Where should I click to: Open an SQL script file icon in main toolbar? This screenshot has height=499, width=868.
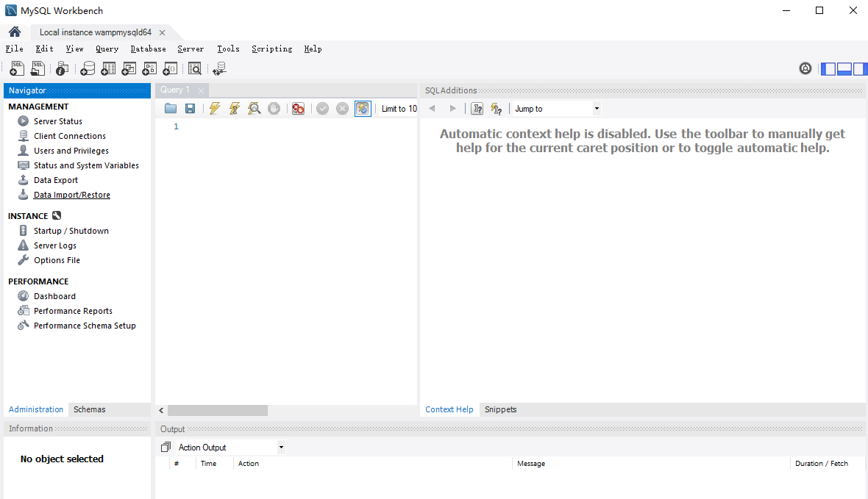click(x=38, y=68)
